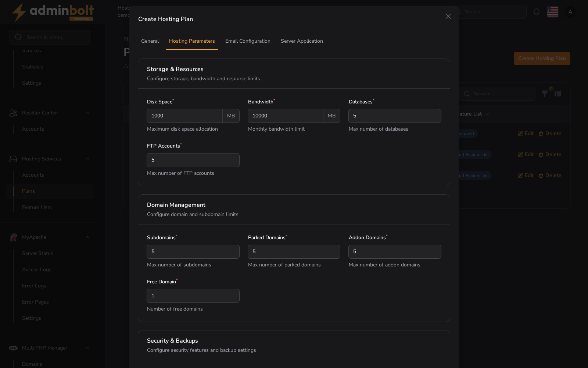Open the table columns toggle icon
The height and width of the screenshot is (368, 588).
pyautogui.click(x=558, y=94)
